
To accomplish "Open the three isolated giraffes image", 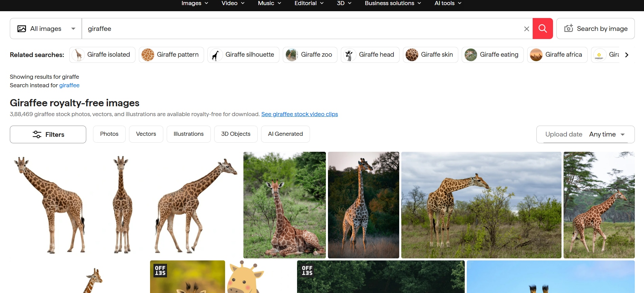I will point(126,205).
